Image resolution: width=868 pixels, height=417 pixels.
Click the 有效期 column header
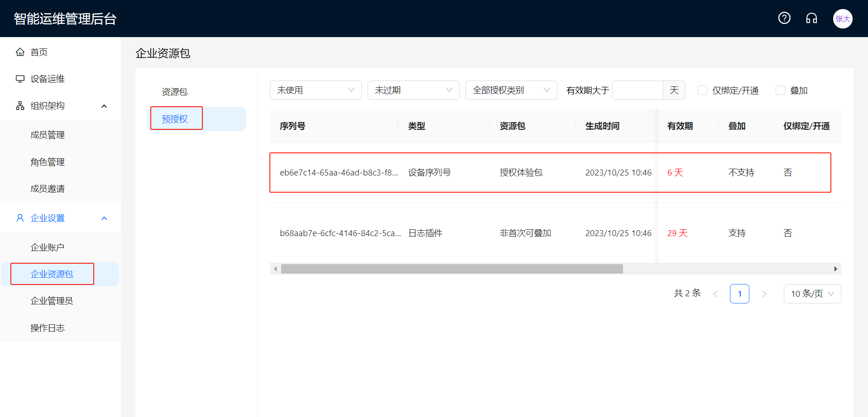(680, 126)
